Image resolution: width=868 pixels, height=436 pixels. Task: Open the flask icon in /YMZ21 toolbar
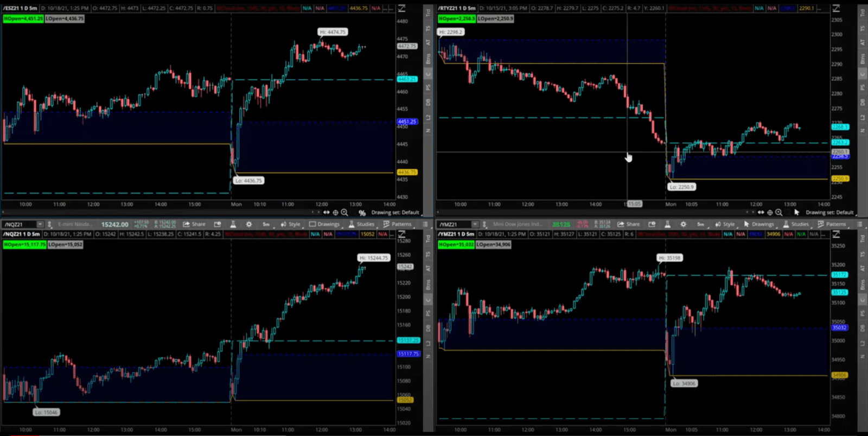click(x=668, y=224)
